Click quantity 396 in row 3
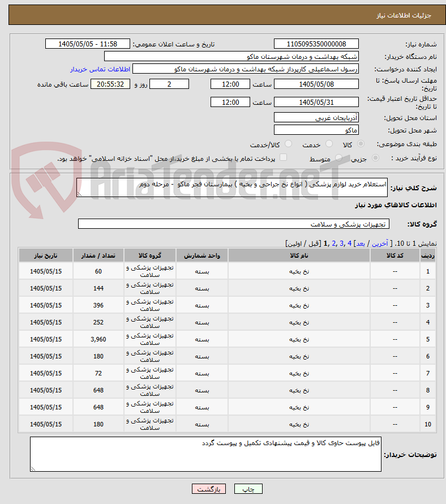The image size is (446, 504). point(98,305)
